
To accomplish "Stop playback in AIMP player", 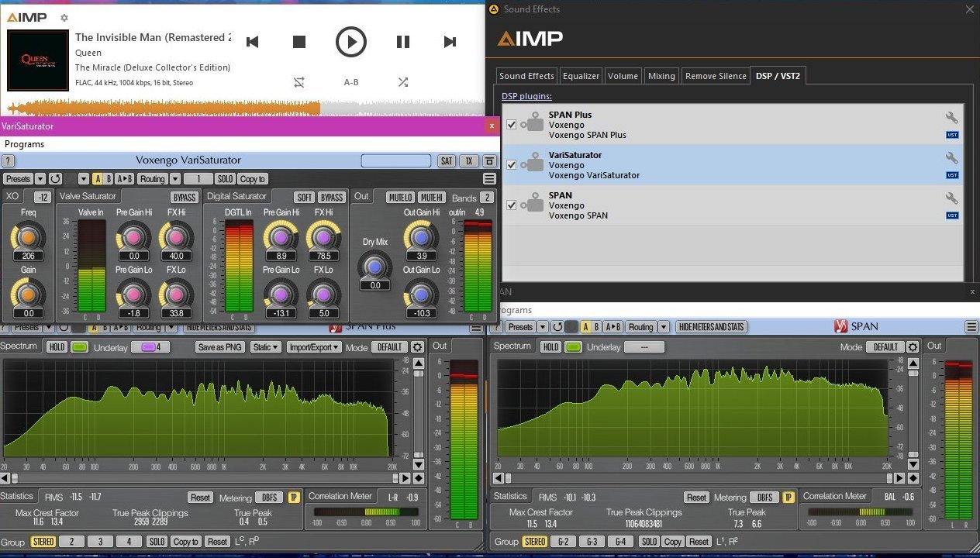I will 299,42.
